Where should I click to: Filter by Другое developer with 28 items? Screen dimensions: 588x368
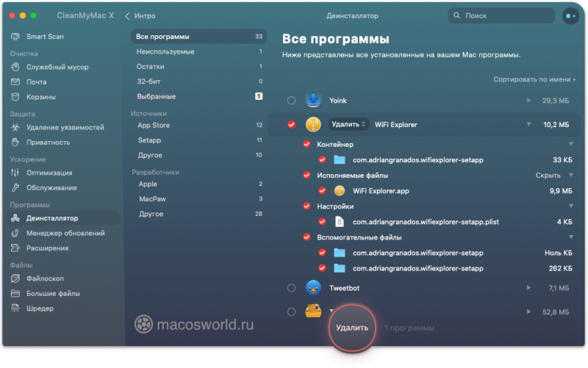click(198, 214)
